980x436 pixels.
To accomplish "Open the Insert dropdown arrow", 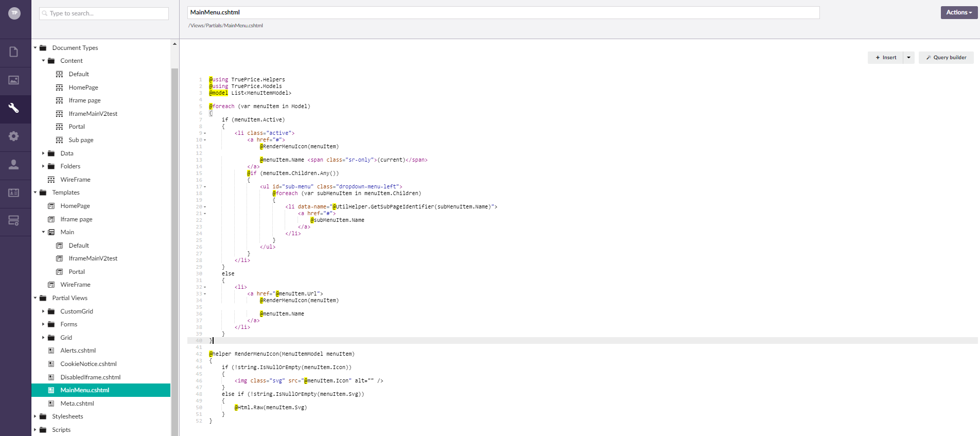I will [x=908, y=58].
